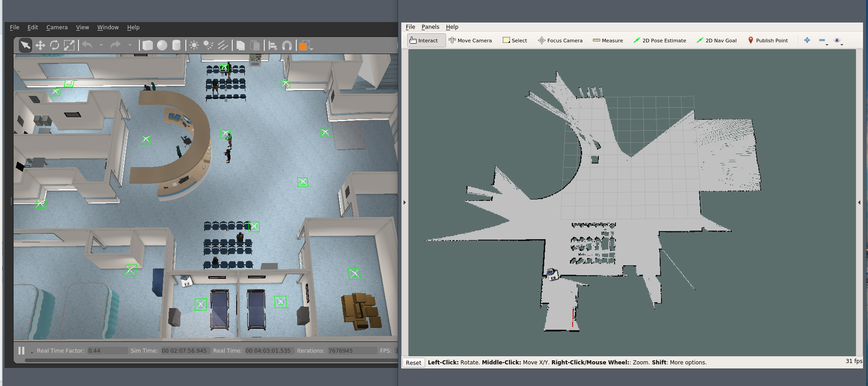
Task: Pause the Gazebo simulation
Action: click(x=22, y=350)
